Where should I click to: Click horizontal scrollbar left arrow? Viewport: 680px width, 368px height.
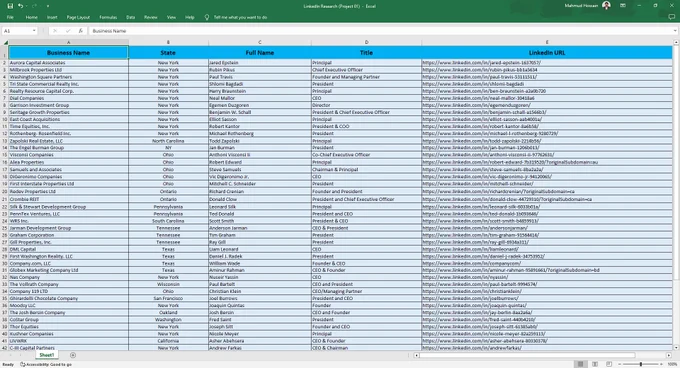416,355
